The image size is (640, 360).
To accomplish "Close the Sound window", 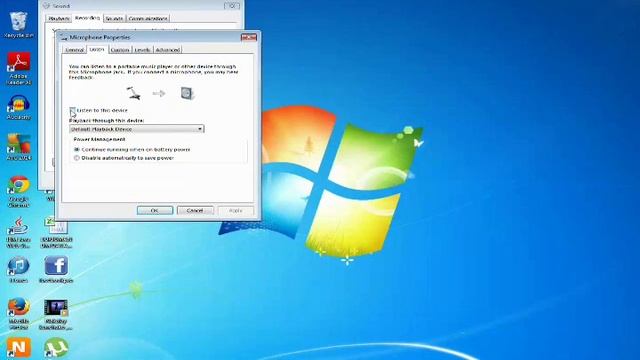I will coord(232,6).
